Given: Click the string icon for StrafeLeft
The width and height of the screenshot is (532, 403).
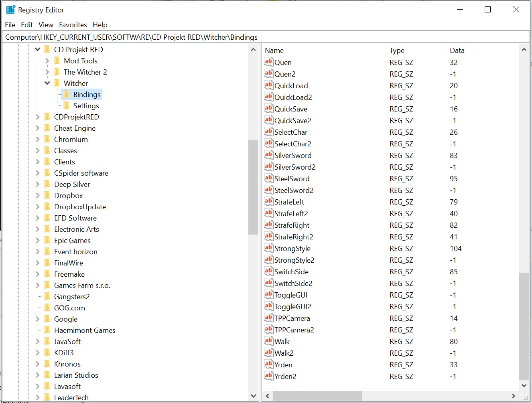Looking at the screenshot, I should click(x=268, y=201).
